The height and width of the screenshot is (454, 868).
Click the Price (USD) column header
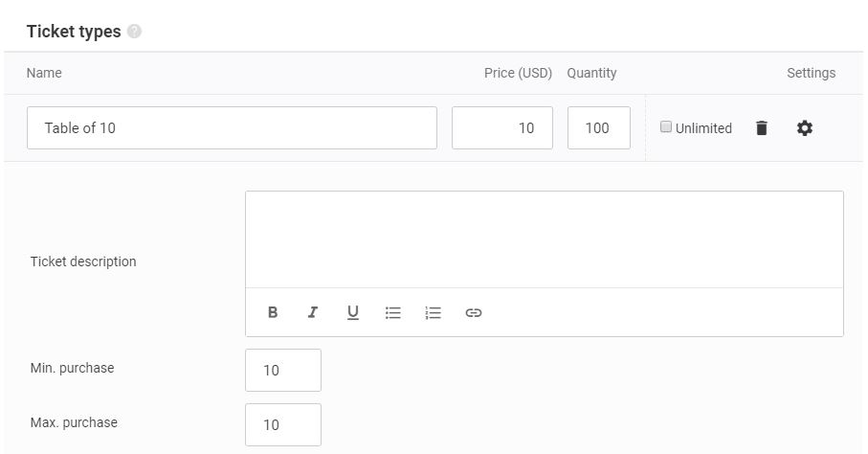tap(518, 73)
